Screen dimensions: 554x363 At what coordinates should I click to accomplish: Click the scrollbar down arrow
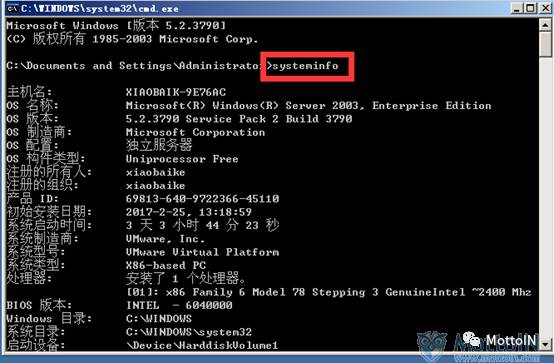545,344
